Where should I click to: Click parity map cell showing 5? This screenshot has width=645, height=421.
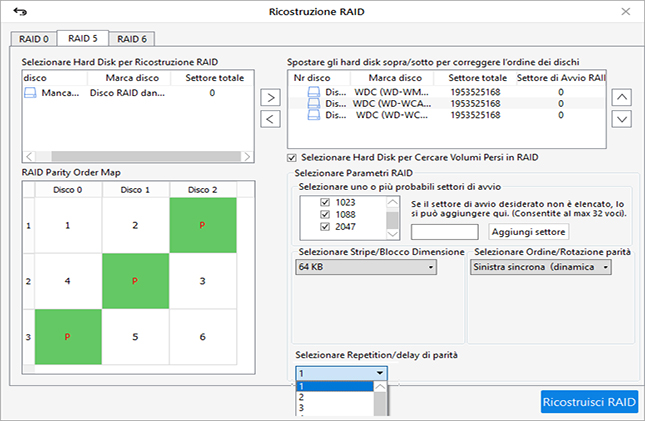[135, 337]
